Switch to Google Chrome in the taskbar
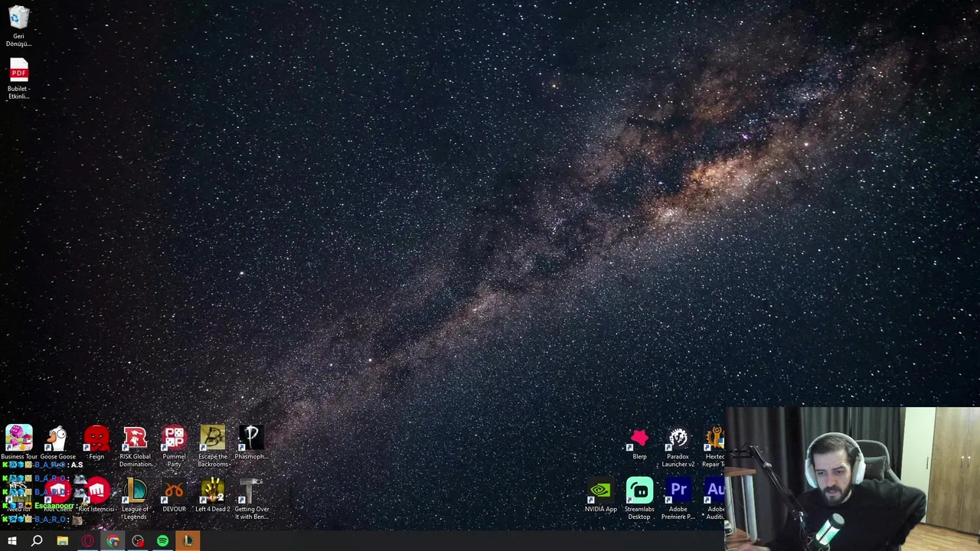The image size is (980, 551). (x=113, y=541)
